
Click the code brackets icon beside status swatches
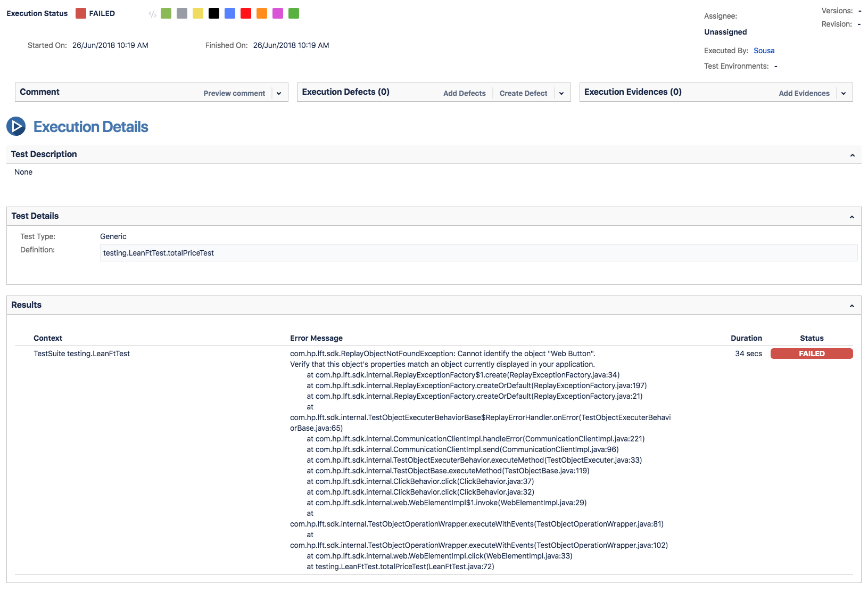[152, 14]
